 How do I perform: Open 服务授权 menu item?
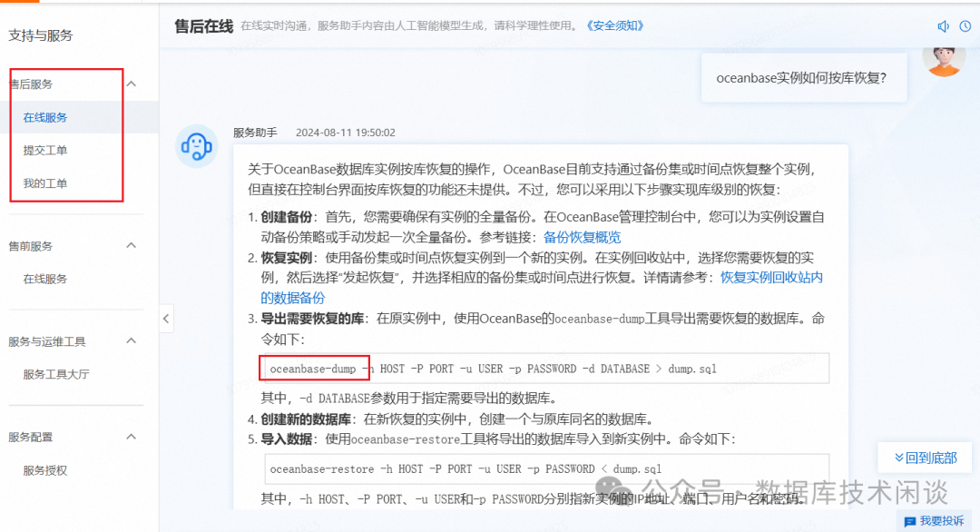[x=45, y=470]
